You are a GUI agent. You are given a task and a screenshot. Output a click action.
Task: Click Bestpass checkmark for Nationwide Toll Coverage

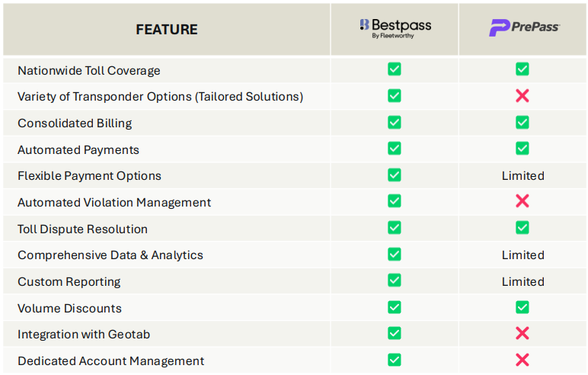click(x=394, y=69)
